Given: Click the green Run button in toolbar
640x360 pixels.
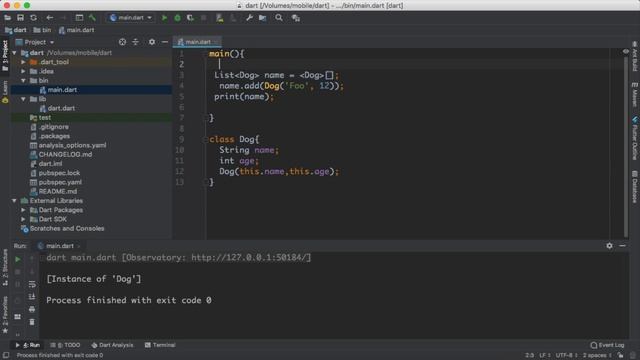Looking at the screenshot, I should pos(164,18).
